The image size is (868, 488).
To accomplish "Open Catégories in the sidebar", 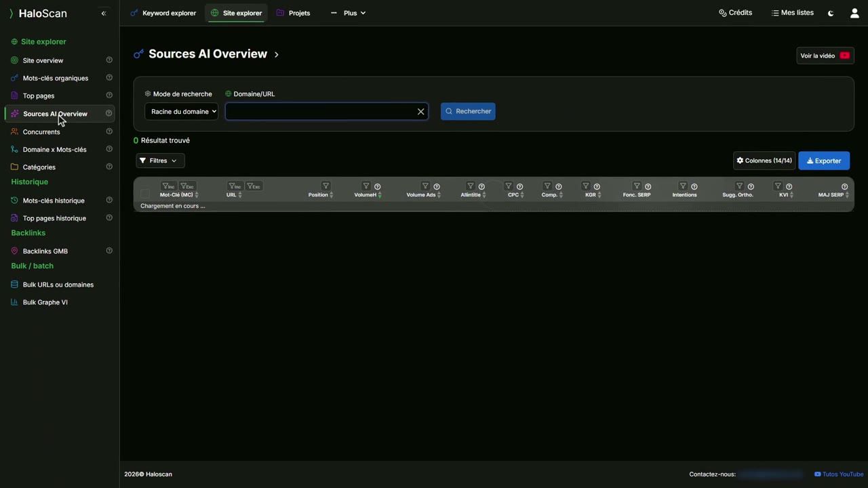I will click(39, 167).
